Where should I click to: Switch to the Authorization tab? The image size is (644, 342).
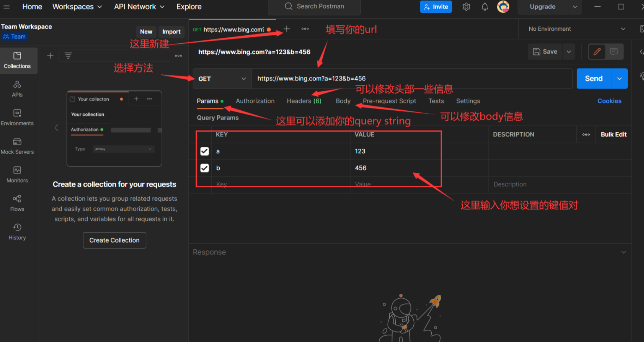point(255,101)
